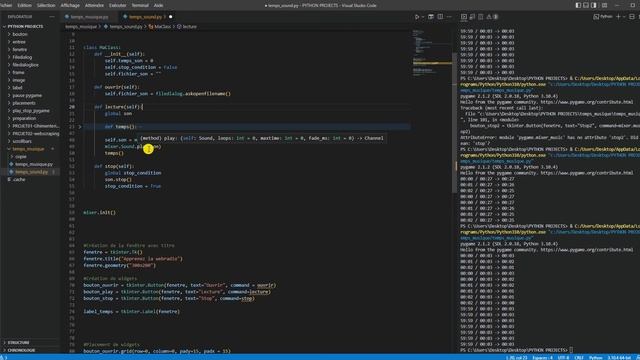Click the editor minimap
Viewport: 640px width, 360px height.
tap(431, 53)
